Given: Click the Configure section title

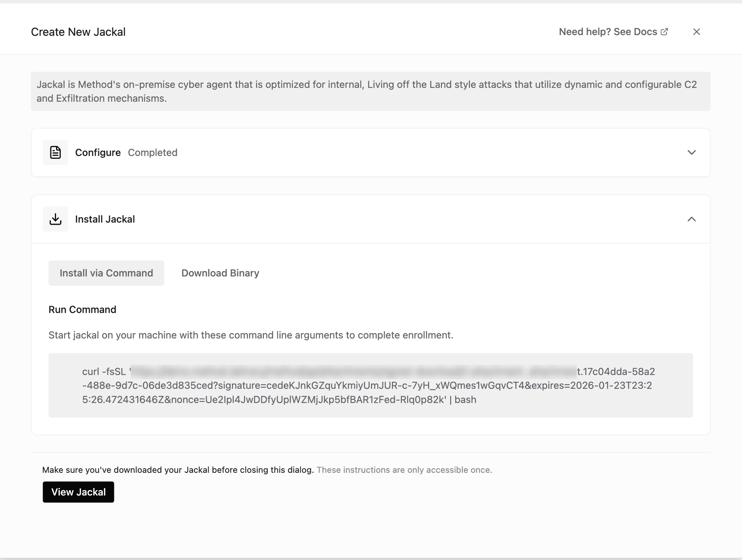Looking at the screenshot, I should tap(98, 152).
